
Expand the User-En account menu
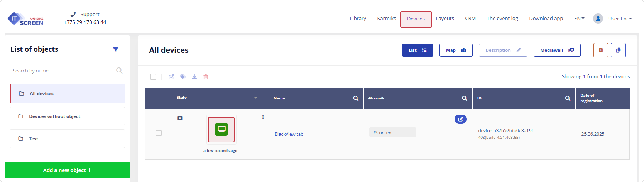pos(619,19)
